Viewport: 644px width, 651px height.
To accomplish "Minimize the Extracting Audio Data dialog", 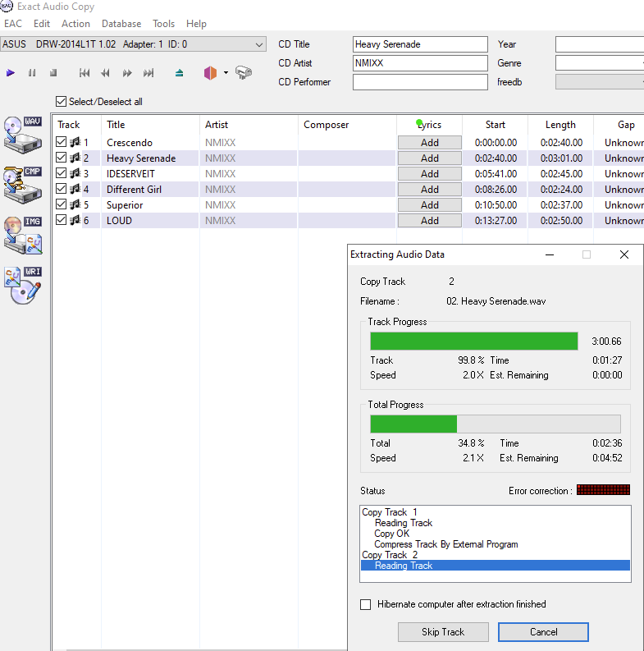I will 550,254.
